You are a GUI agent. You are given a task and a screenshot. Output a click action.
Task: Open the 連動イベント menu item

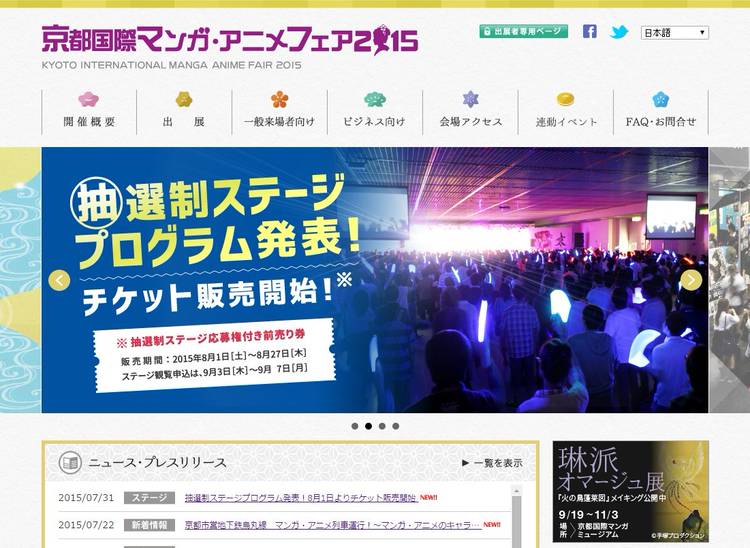(x=565, y=122)
